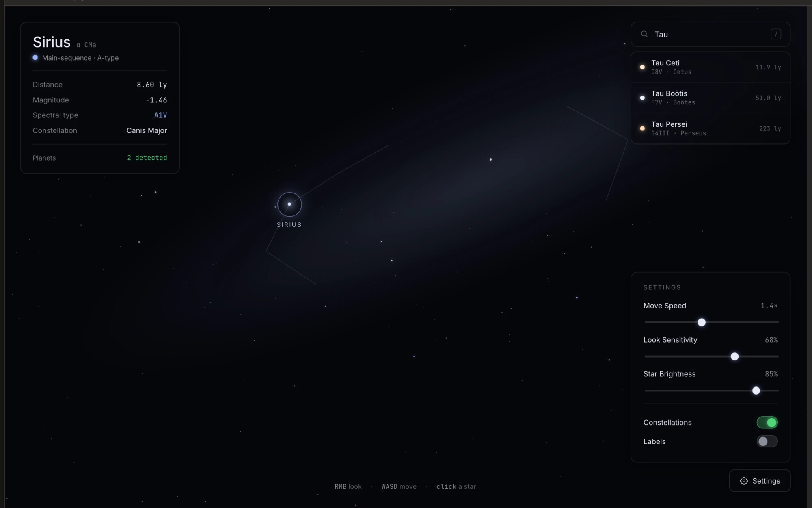Click the 'click a star' hint

(x=456, y=486)
